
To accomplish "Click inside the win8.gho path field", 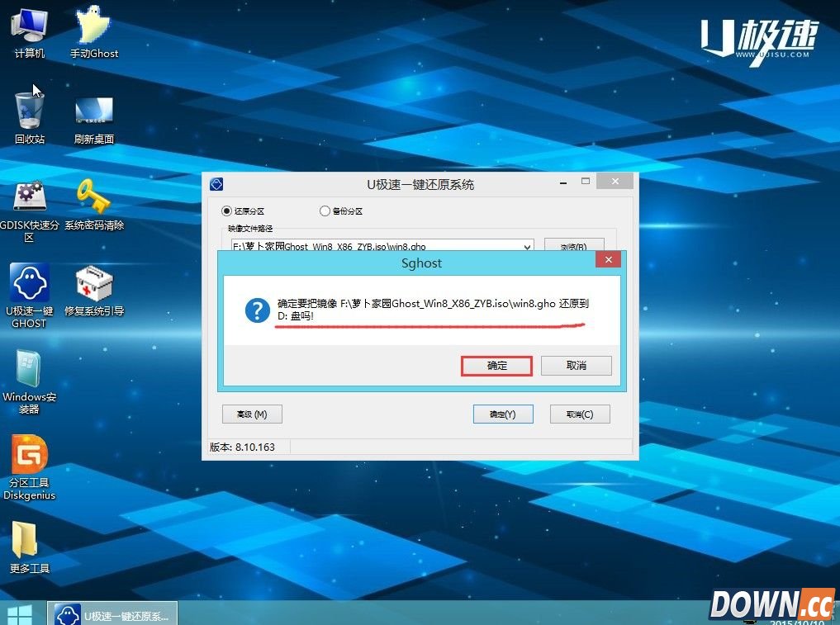I will [372, 247].
